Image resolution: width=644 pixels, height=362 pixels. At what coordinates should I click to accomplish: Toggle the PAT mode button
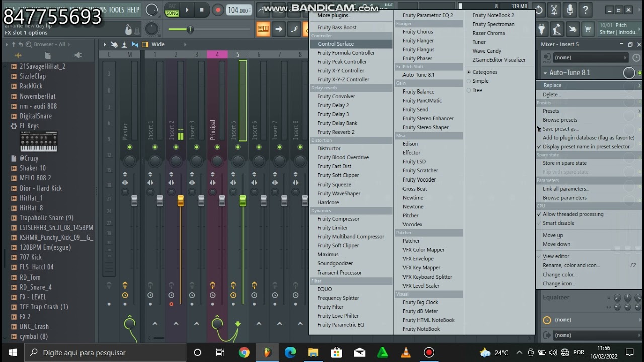(x=172, y=6)
